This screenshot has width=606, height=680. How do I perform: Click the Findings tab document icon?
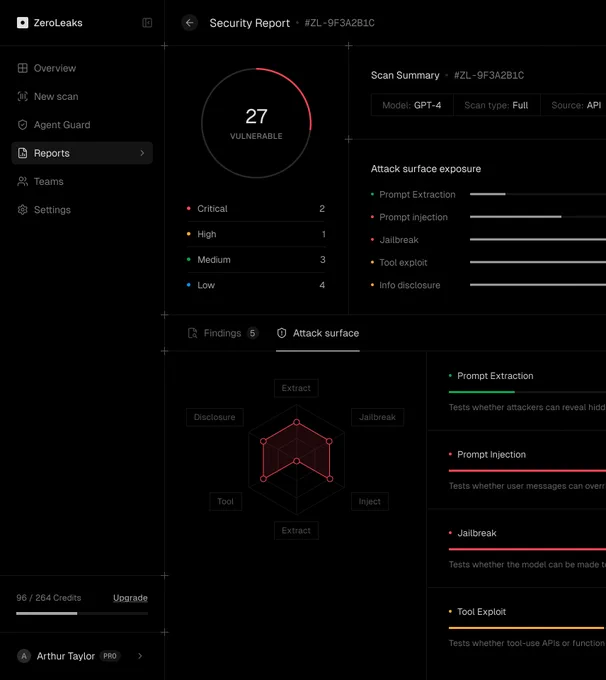193,333
